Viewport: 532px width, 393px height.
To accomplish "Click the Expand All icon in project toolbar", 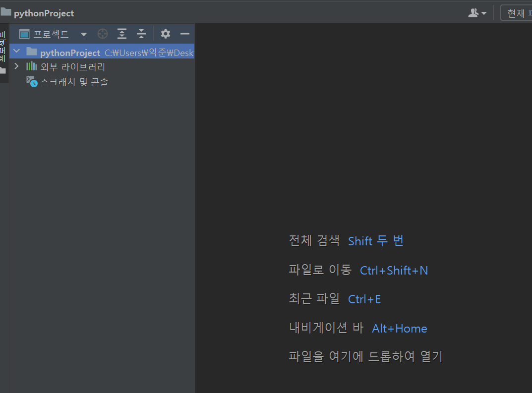I will (x=122, y=34).
